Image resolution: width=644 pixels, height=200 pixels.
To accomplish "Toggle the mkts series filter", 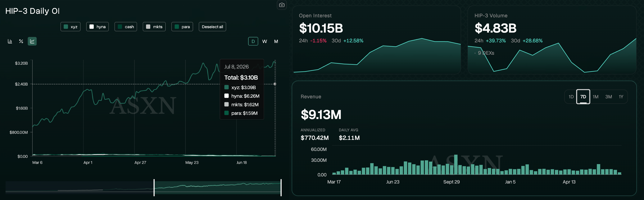I will (154, 27).
